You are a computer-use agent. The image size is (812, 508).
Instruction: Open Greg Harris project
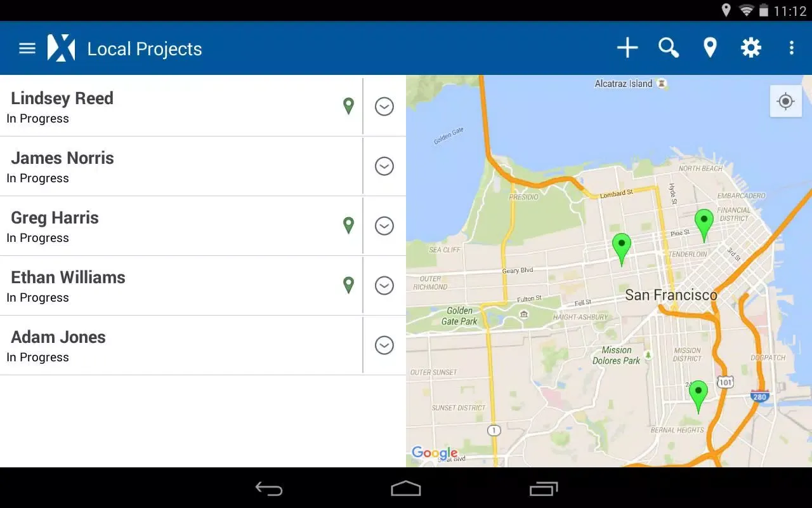[x=181, y=226]
